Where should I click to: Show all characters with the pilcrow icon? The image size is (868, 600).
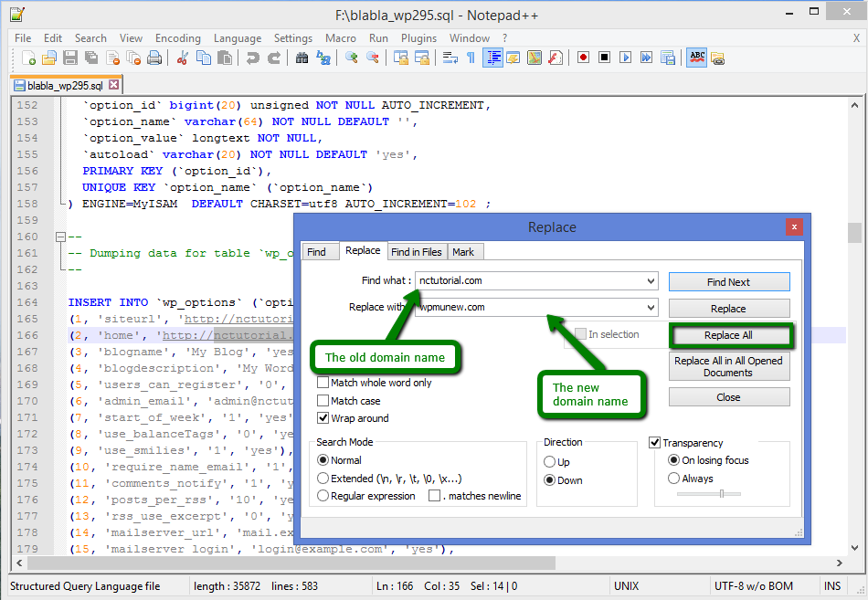click(x=471, y=58)
